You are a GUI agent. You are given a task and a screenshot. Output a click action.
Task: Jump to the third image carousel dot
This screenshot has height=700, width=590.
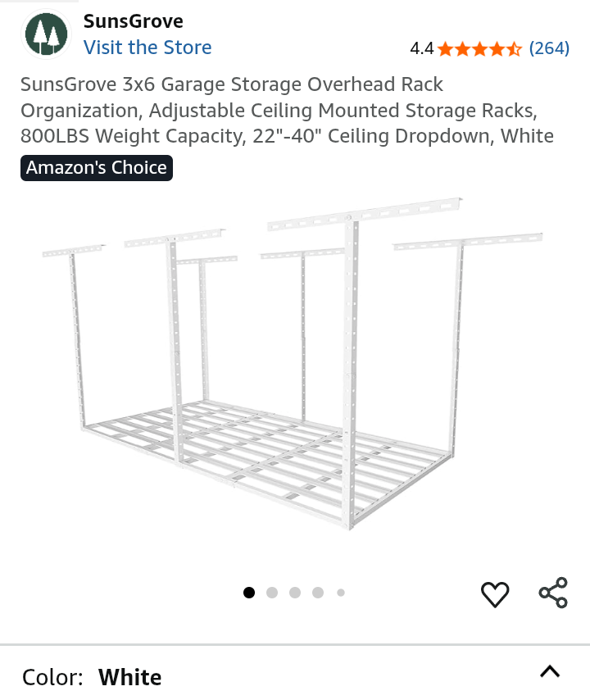[x=295, y=593]
